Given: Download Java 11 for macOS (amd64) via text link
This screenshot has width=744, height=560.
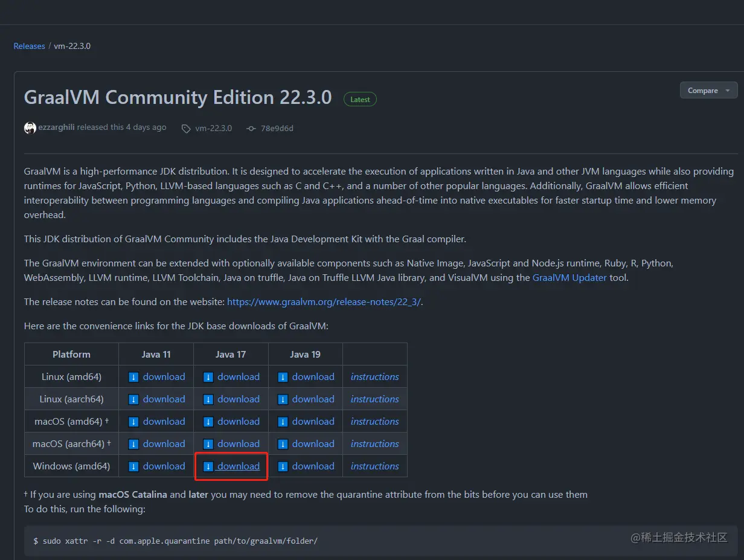Looking at the screenshot, I should pyautogui.click(x=164, y=422).
